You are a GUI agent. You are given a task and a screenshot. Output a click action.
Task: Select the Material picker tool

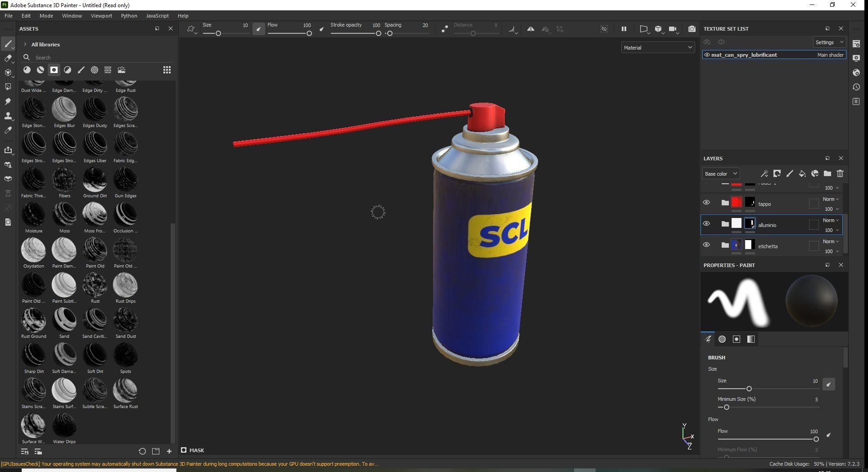tap(8, 130)
